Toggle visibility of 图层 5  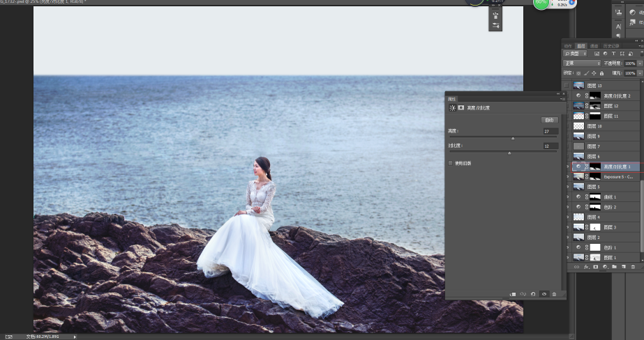(568, 187)
